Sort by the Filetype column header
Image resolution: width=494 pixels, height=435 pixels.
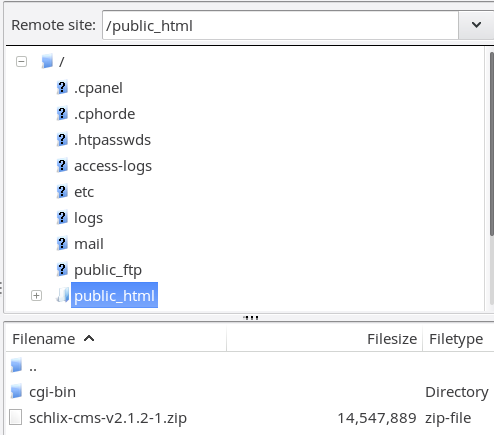pyautogui.click(x=458, y=339)
